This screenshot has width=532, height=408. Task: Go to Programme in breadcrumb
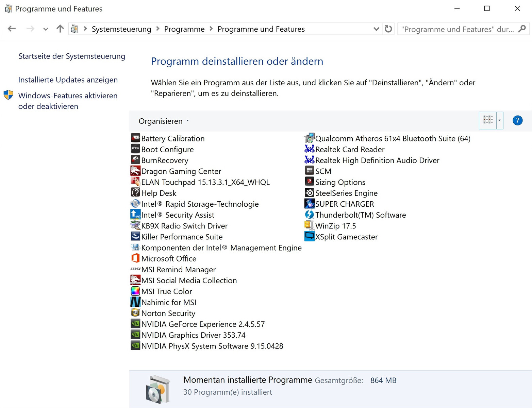click(184, 29)
